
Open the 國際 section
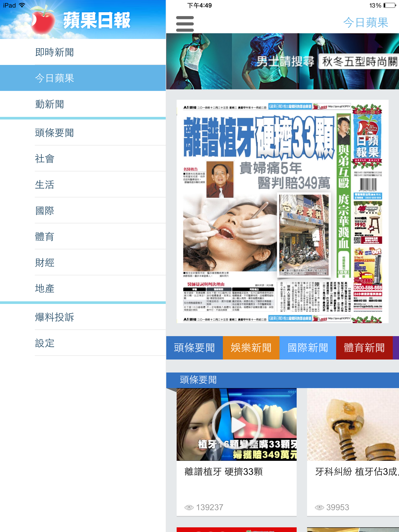pos(83,211)
